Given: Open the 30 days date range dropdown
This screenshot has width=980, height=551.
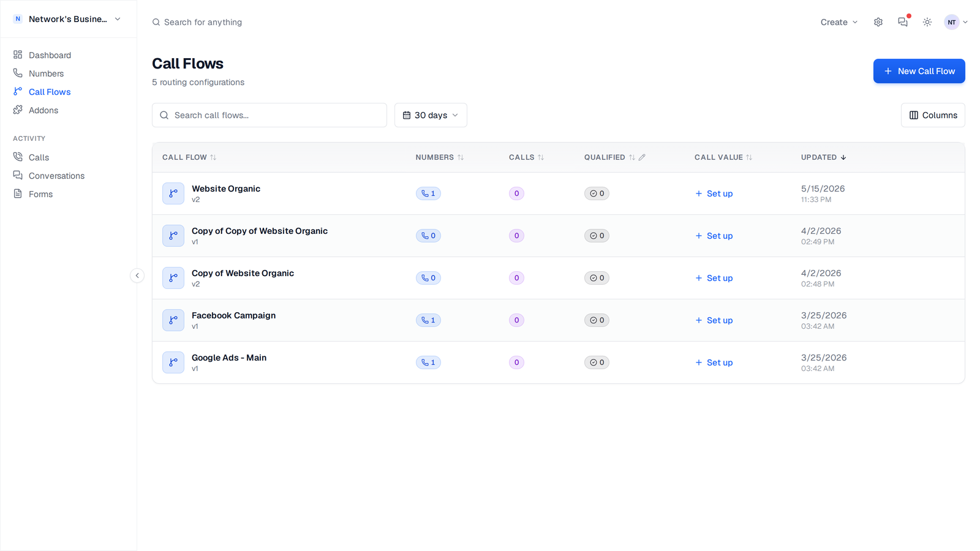Looking at the screenshot, I should (x=431, y=115).
